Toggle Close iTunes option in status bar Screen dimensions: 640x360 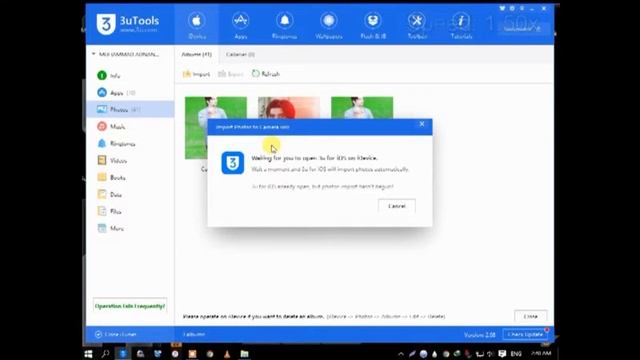[116, 334]
